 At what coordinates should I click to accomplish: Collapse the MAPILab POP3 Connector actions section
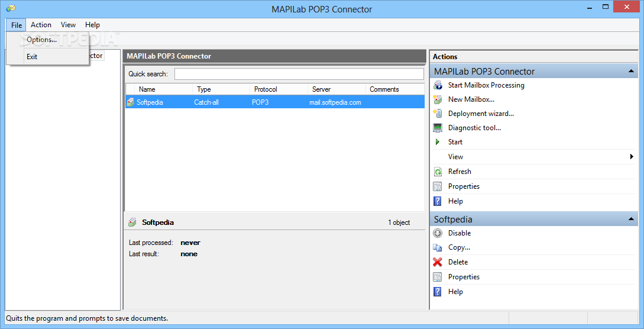(x=631, y=72)
